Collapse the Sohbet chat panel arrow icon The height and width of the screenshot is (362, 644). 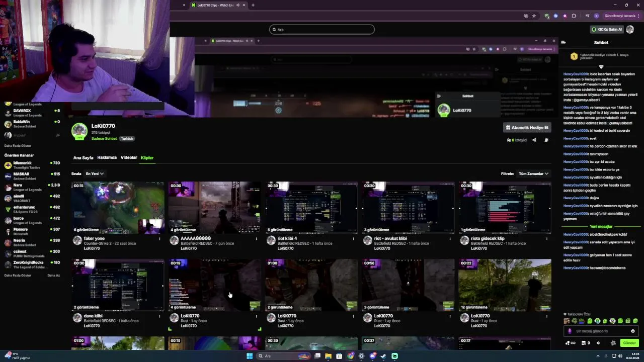[x=563, y=42]
